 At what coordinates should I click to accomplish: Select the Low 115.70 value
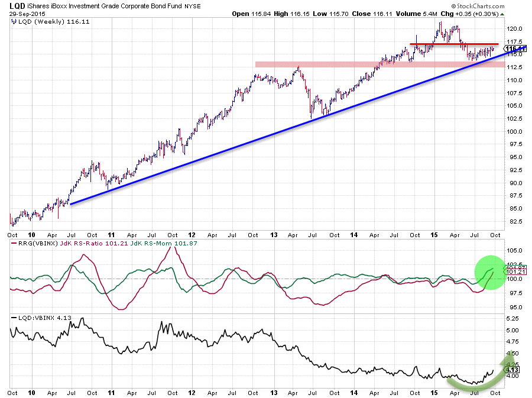(x=331, y=14)
